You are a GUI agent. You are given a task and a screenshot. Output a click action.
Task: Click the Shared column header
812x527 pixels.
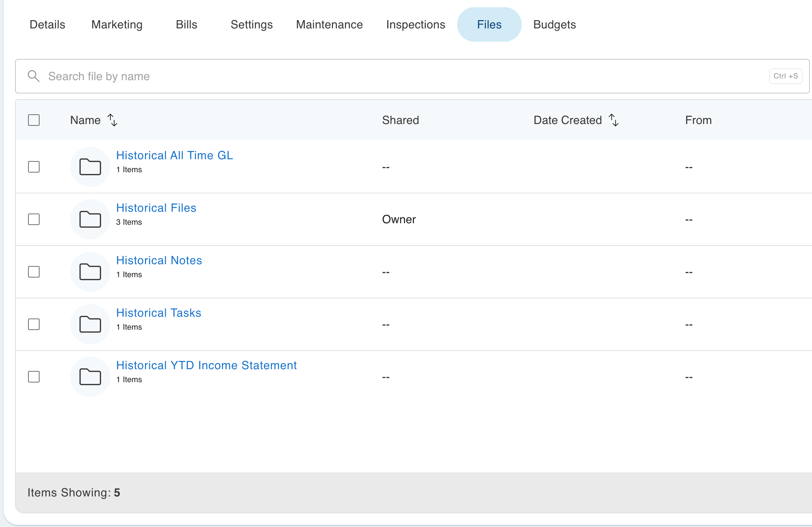[x=400, y=120]
